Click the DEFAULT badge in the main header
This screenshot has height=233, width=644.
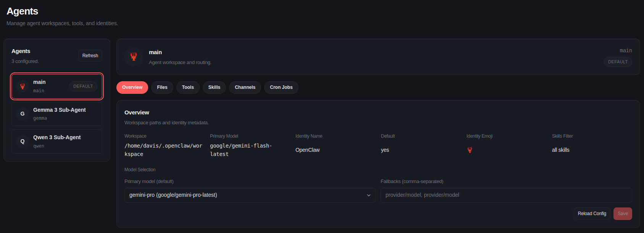(618, 62)
